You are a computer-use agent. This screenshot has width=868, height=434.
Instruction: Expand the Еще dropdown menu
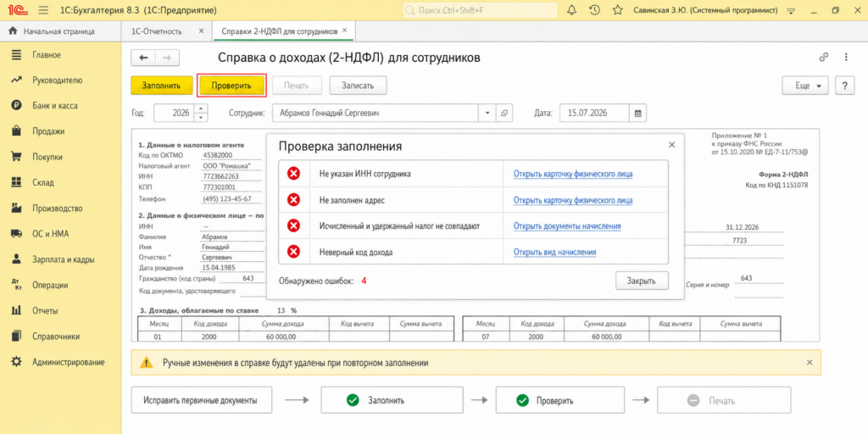(805, 86)
